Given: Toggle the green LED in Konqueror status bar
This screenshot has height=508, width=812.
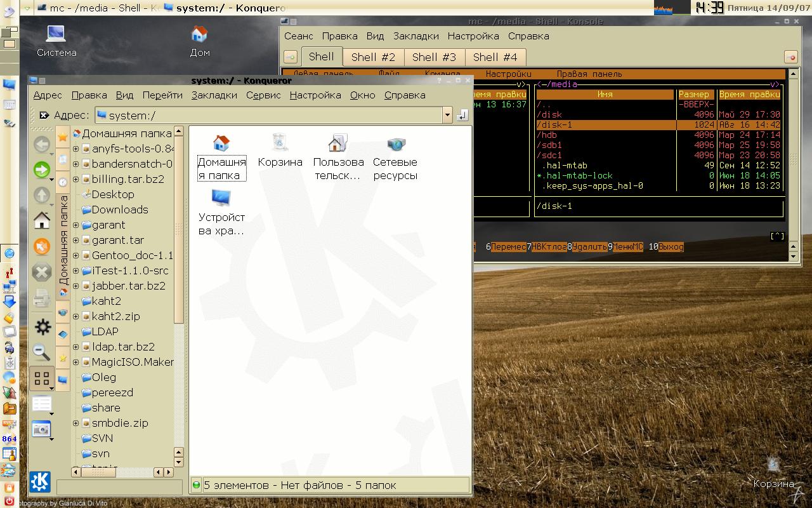Looking at the screenshot, I should click(196, 485).
